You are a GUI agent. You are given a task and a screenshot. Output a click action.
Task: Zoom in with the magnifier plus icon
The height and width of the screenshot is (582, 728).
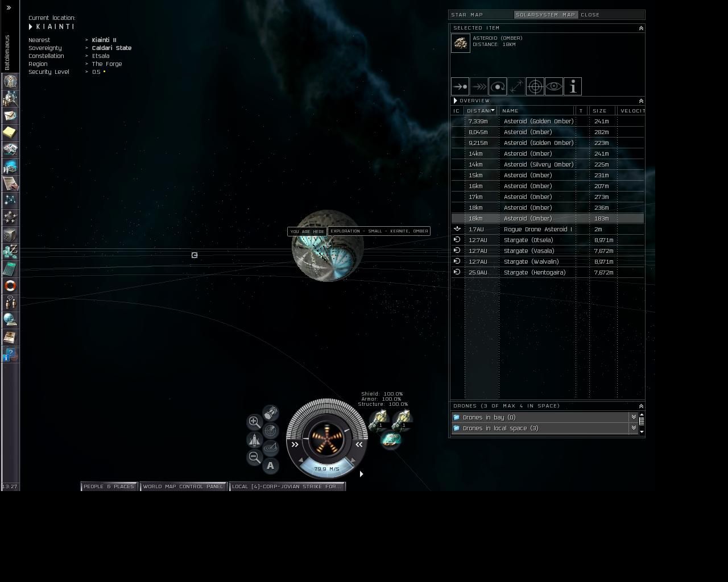tap(254, 422)
